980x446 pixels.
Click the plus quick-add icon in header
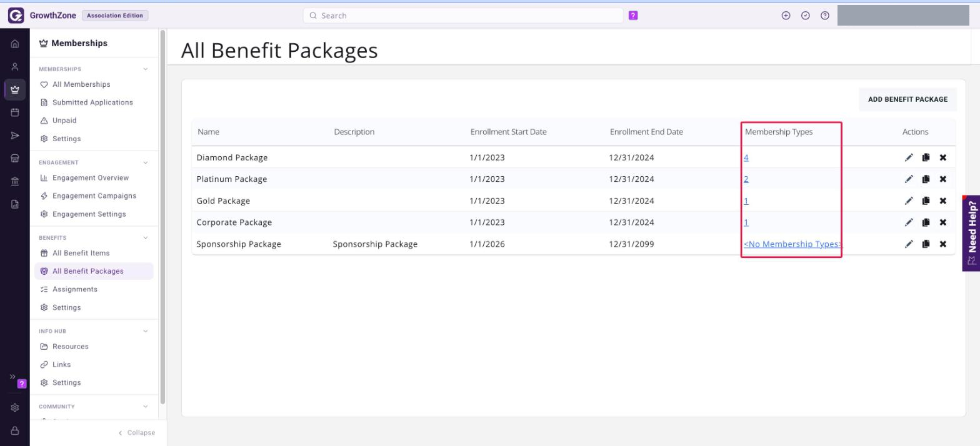pyautogui.click(x=786, y=16)
